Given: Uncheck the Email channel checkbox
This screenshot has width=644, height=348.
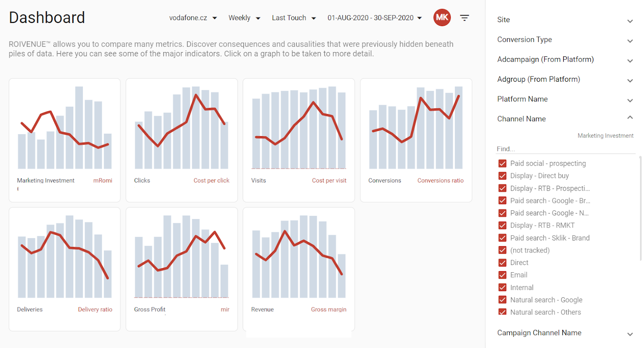Looking at the screenshot, I should [502, 275].
